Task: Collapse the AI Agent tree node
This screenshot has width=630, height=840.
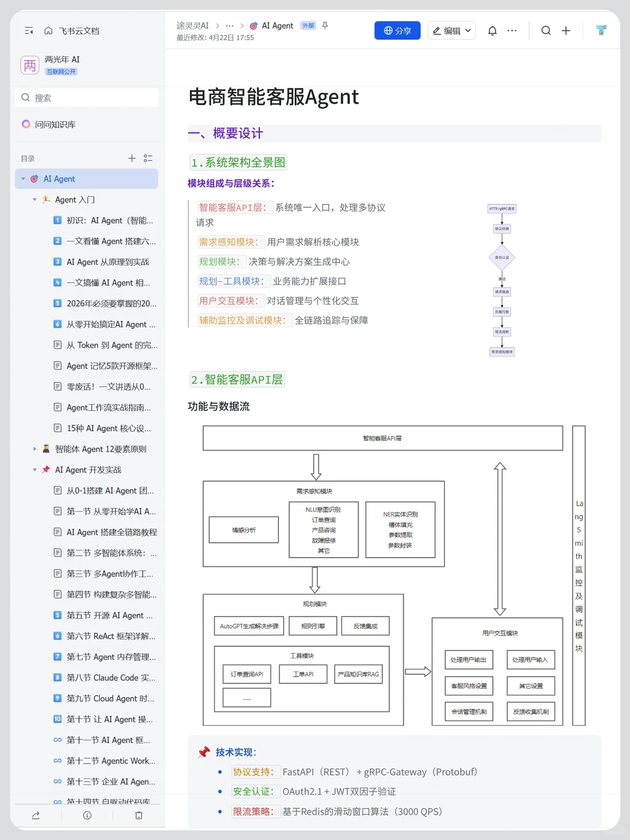Action: tap(23, 179)
